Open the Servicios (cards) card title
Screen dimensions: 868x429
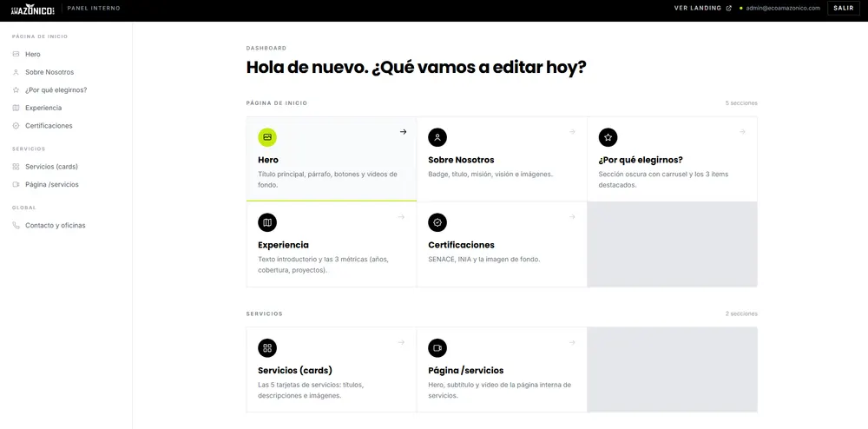(x=295, y=371)
